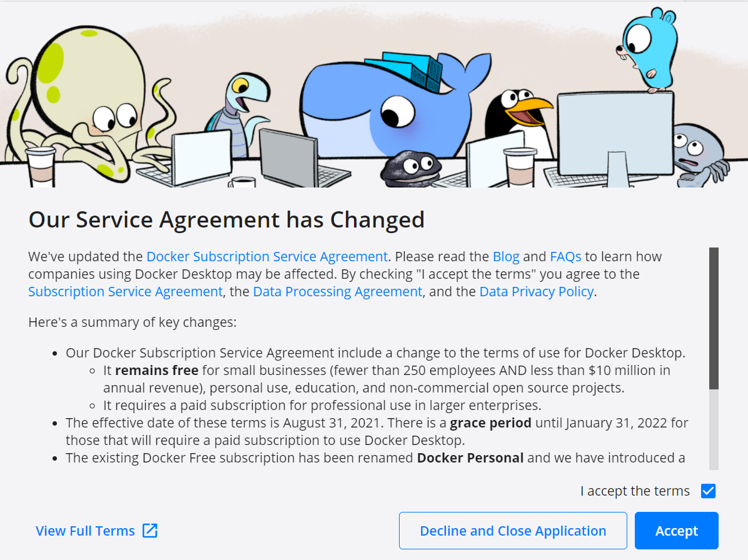Click Decline and Close Application button

513,531
